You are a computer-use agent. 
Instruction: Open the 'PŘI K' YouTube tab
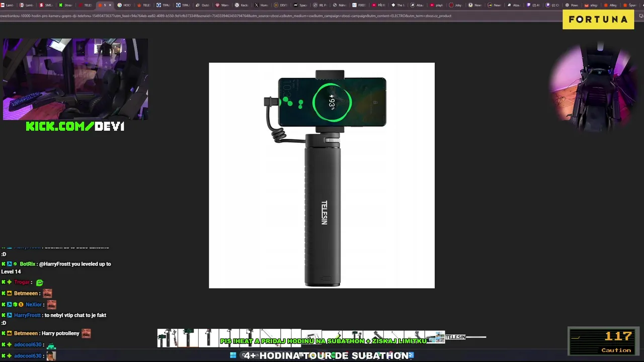379,5
